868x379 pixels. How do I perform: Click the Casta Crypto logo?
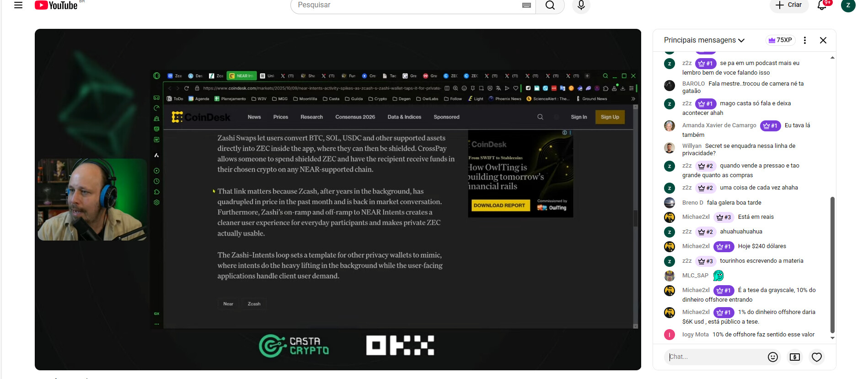click(294, 346)
